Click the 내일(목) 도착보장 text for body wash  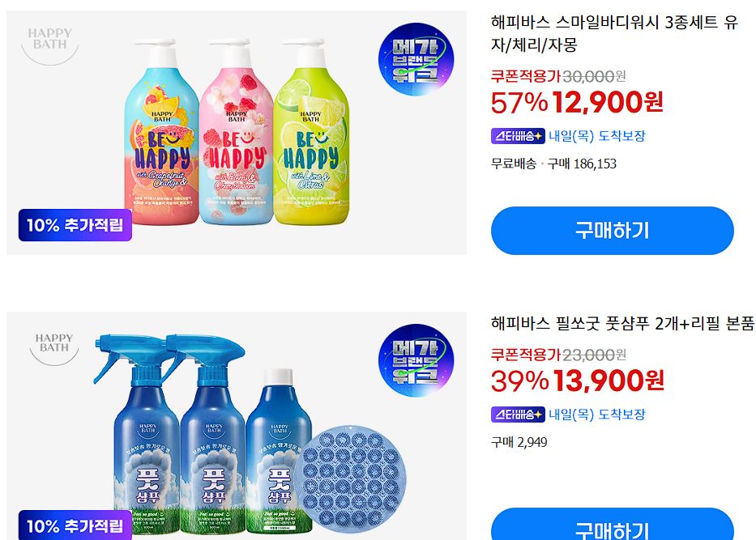pos(597,136)
